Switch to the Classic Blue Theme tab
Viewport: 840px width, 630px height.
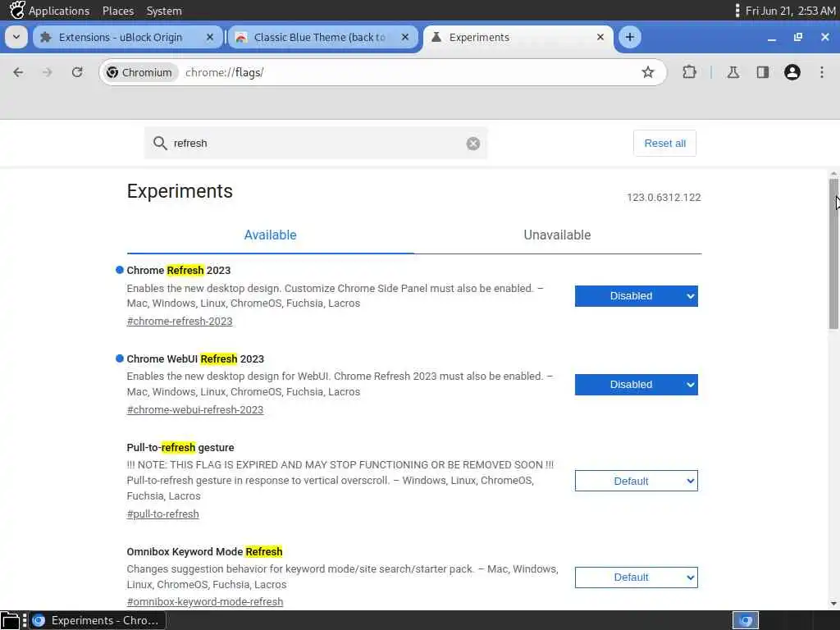322,37
